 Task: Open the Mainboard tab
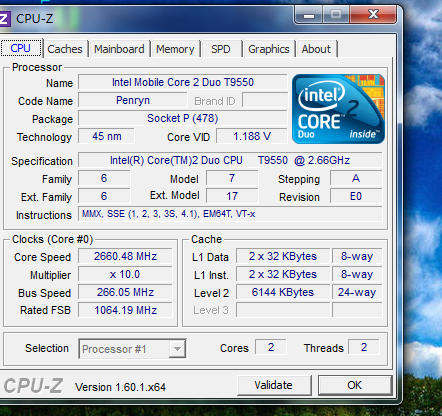pyautogui.click(x=119, y=49)
